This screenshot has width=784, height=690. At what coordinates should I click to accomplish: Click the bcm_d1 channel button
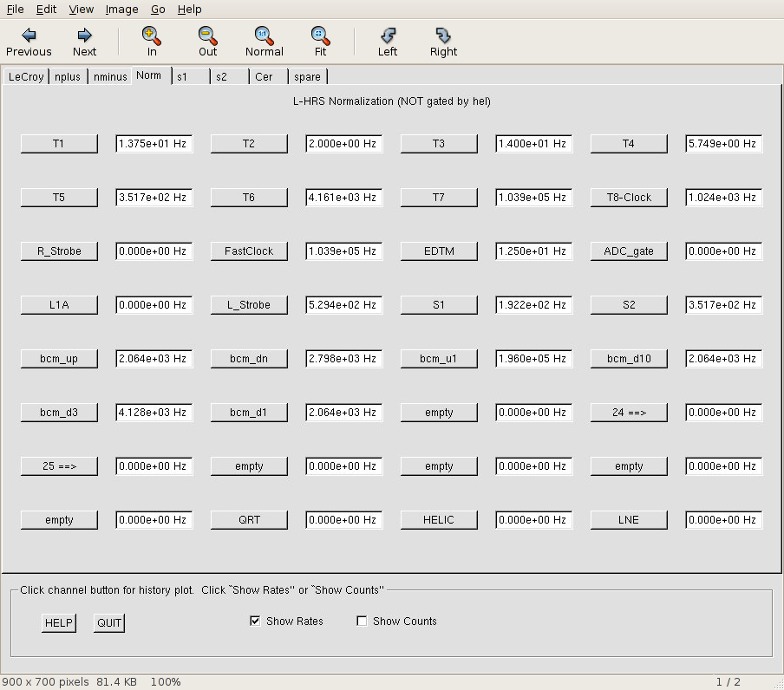pyautogui.click(x=249, y=413)
